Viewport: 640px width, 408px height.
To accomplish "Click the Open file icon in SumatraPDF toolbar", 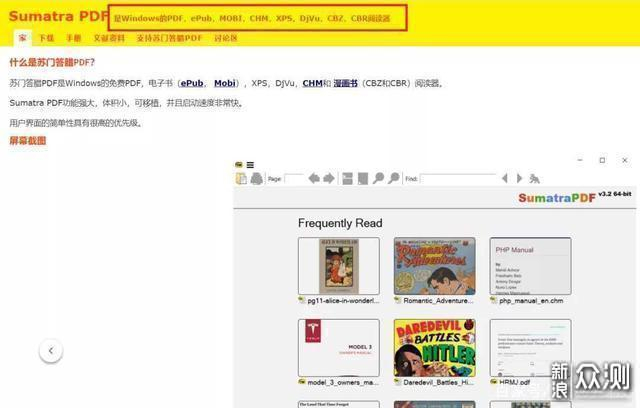I will click(x=241, y=178).
